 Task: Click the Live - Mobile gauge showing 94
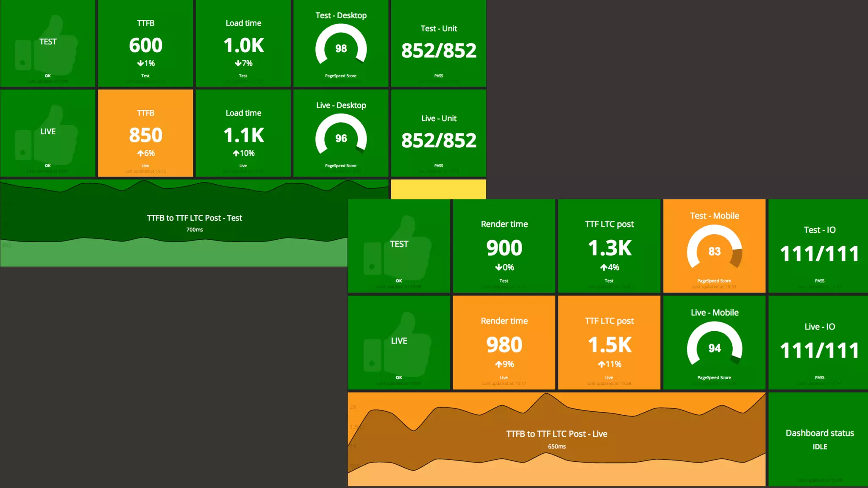coord(714,347)
